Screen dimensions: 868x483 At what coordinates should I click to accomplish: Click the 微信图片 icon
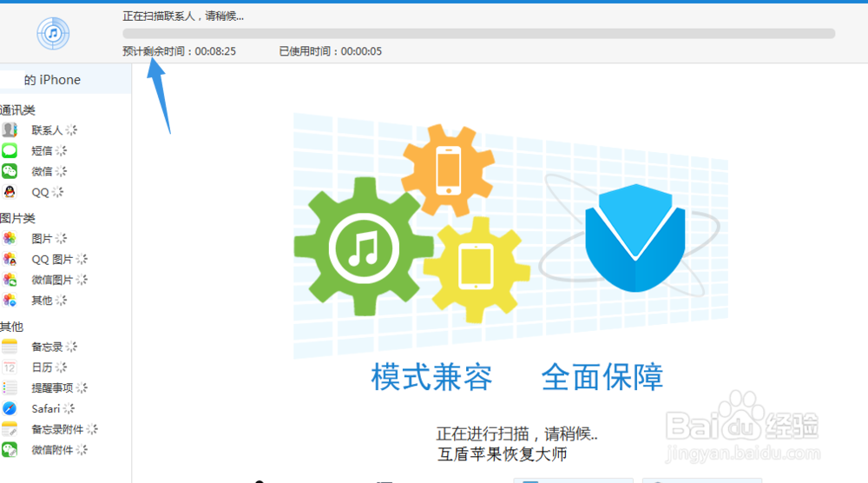tap(10, 279)
